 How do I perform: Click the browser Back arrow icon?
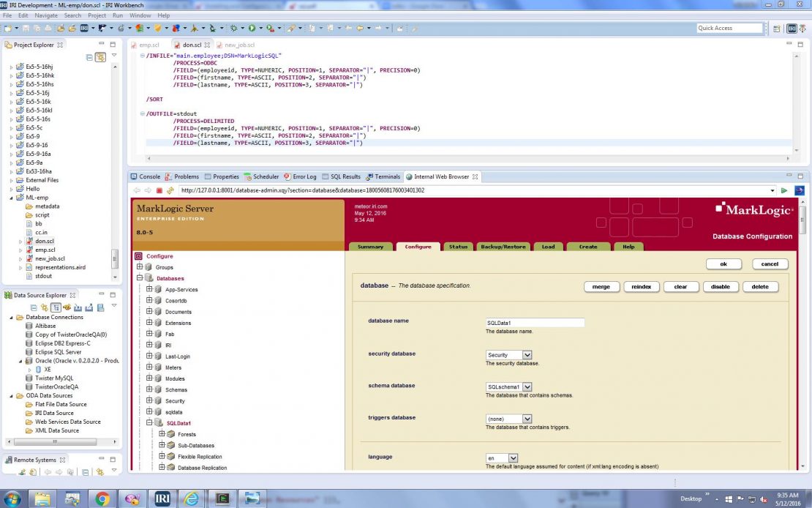coord(138,190)
